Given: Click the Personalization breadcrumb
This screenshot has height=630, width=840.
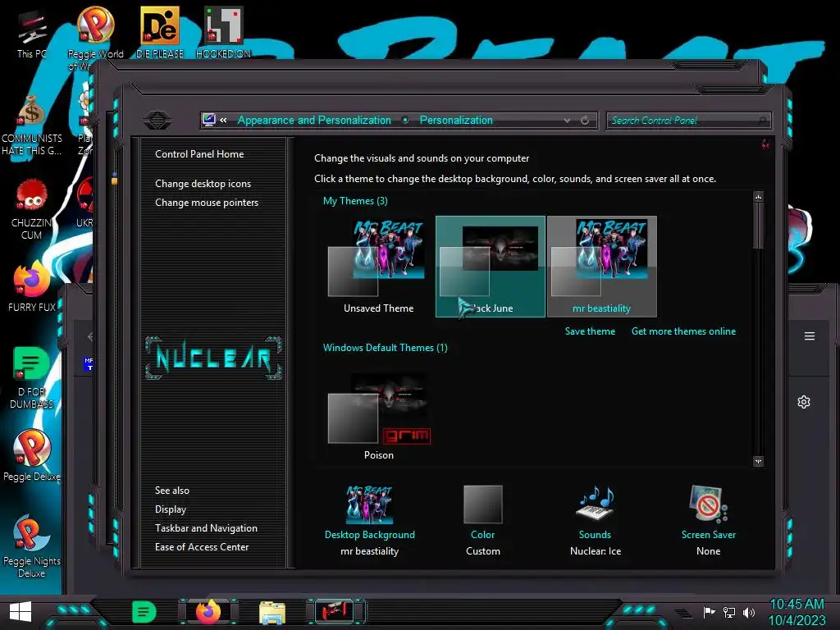Looking at the screenshot, I should pos(456,120).
